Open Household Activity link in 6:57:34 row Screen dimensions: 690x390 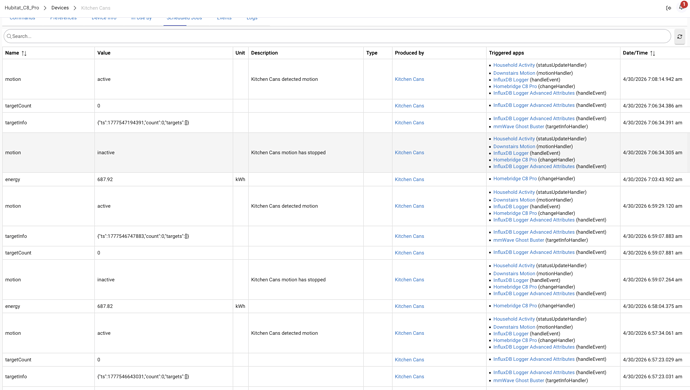point(514,319)
